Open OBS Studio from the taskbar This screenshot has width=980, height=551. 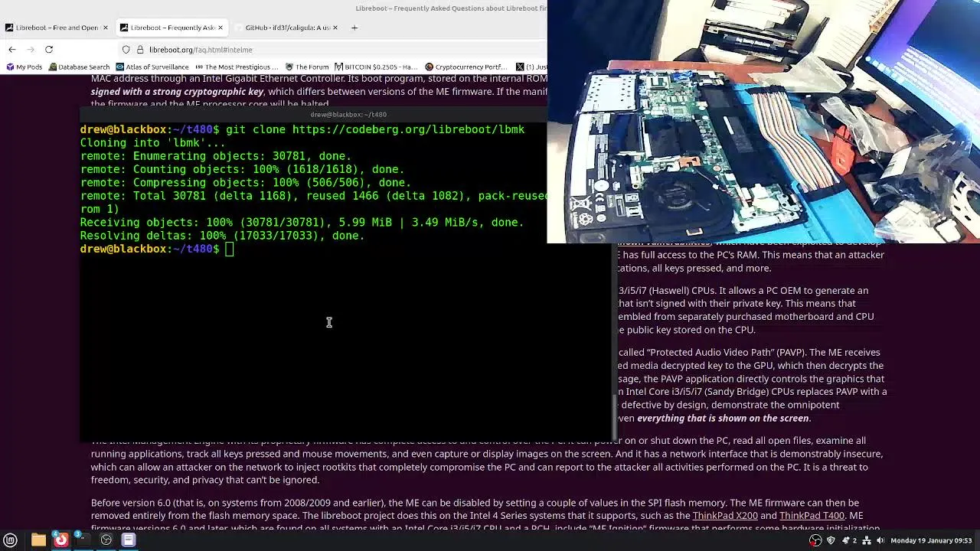tap(106, 540)
